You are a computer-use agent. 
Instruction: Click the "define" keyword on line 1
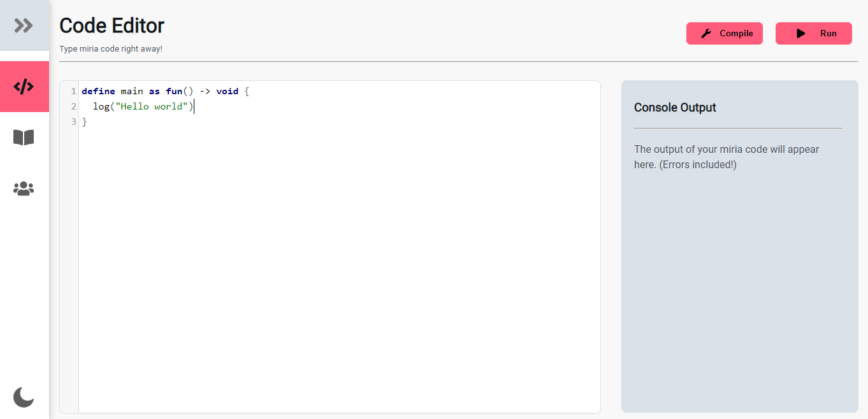click(98, 91)
